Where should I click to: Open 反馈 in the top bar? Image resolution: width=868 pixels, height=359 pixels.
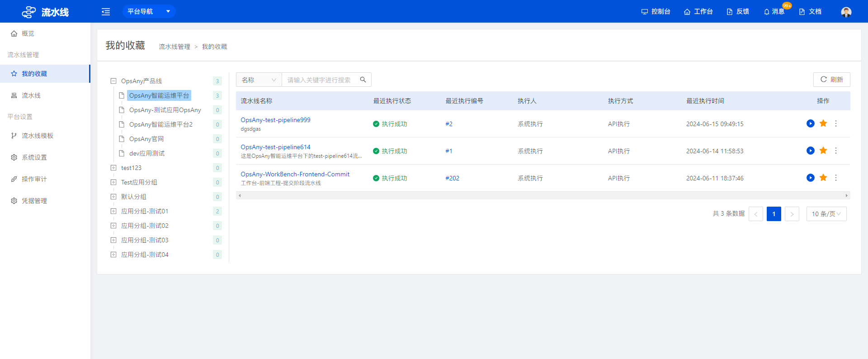(738, 11)
